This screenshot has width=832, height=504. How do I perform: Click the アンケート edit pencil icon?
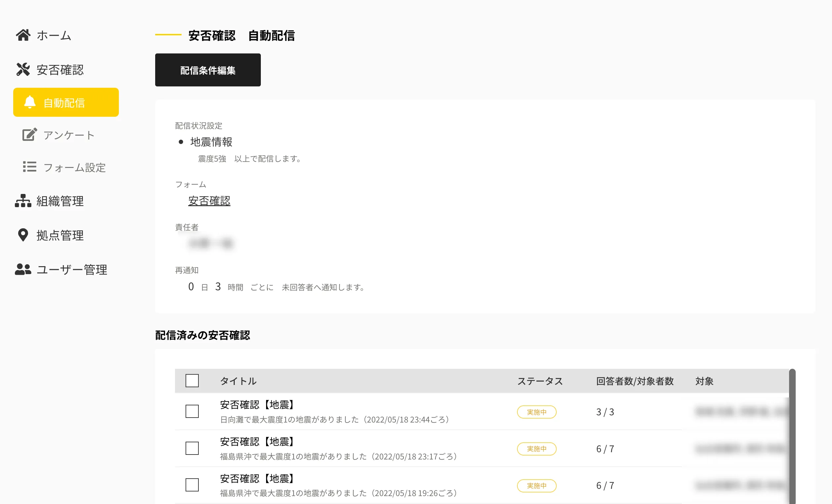tap(29, 135)
